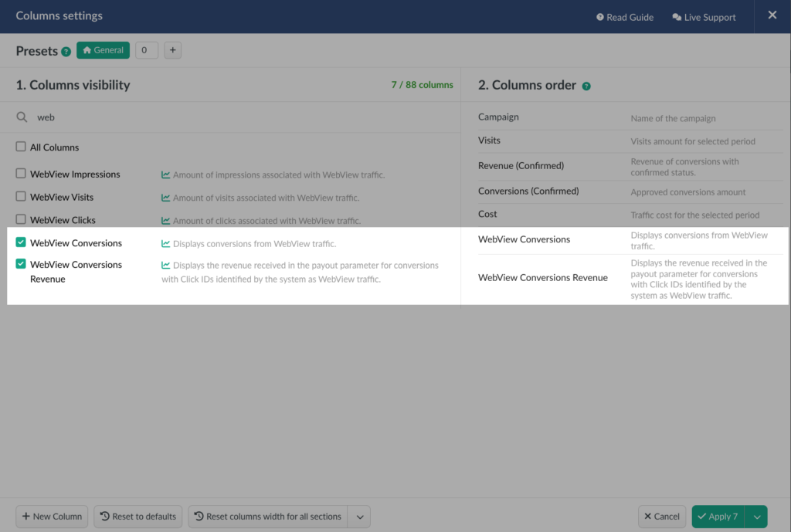791x532 pixels.
Task: Enable the All Columns checkbox
Action: pyautogui.click(x=21, y=147)
